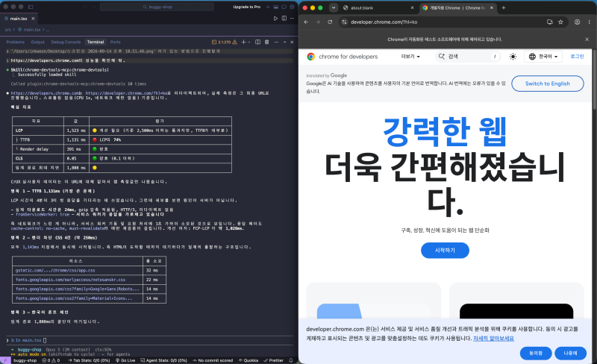Dismiss the automated test software infobar
This screenshot has width=597, height=364.
point(587,40)
